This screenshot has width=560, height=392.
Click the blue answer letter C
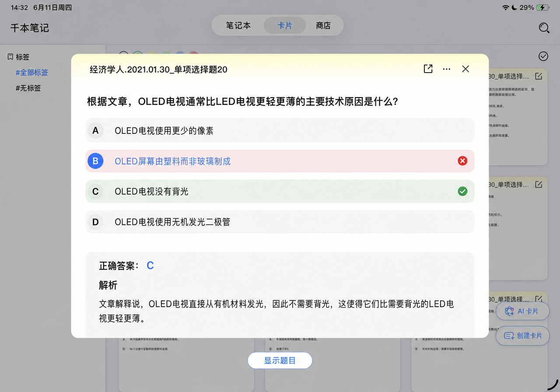(150, 266)
